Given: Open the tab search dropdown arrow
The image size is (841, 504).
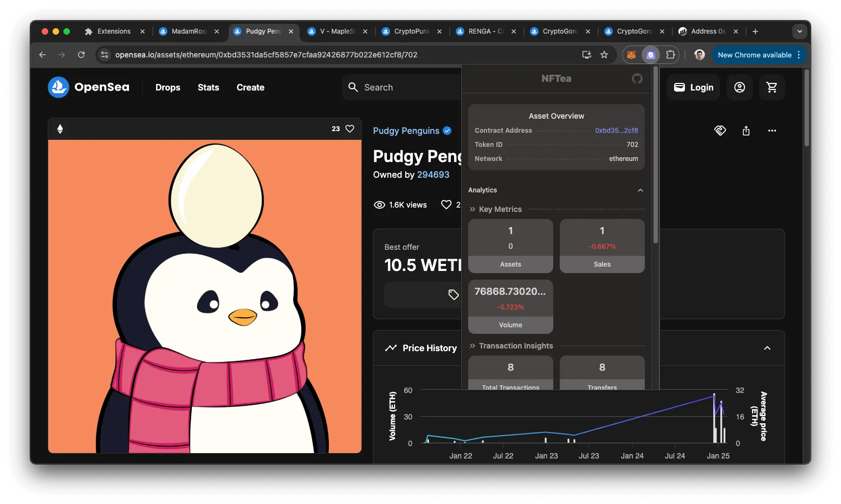Looking at the screenshot, I should [x=800, y=31].
